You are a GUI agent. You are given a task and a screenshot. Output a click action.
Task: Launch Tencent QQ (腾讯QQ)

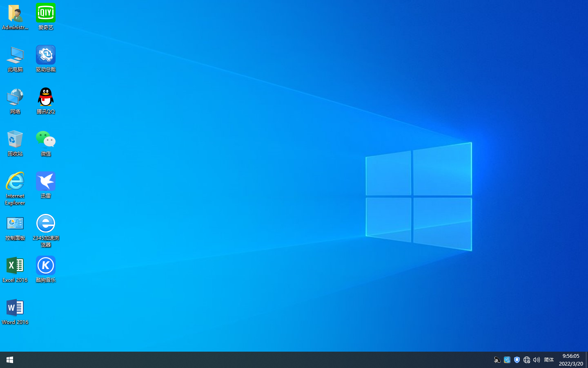pyautogui.click(x=46, y=101)
